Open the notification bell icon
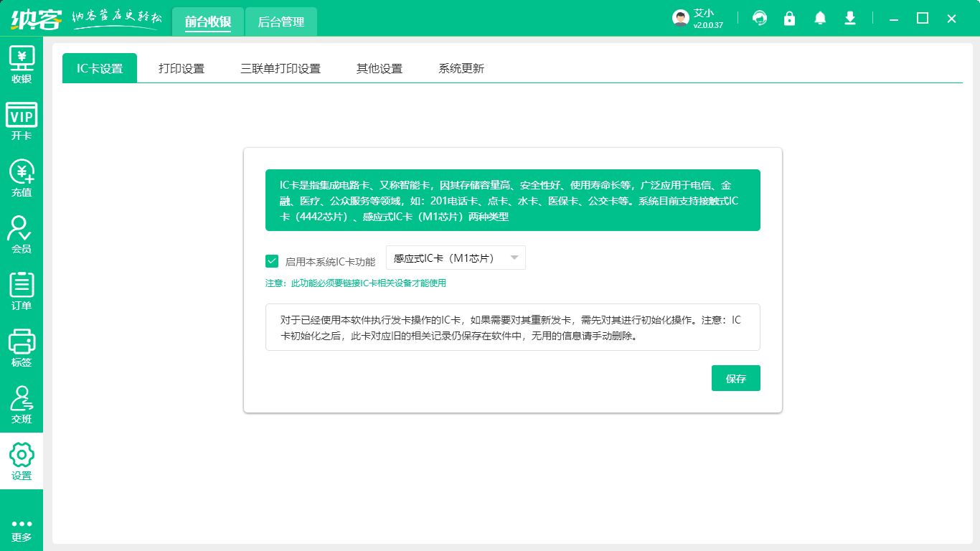This screenshot has height=551, width=980. click(x=820, y=18)
